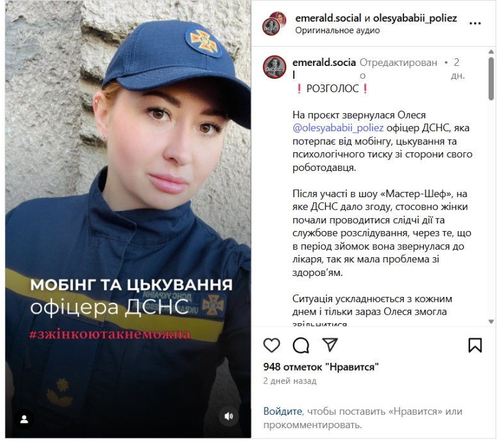Open comments via the speech bubble icon
Screen dimensions: 502x448
pyautogui.click(x=301, y=346)
